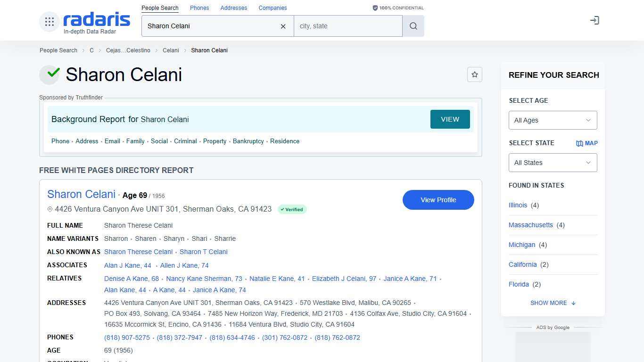Image resolution: width=644 pixels, height=362 pixels.
Task: Click the VIEW background report button
Action: 450,119
